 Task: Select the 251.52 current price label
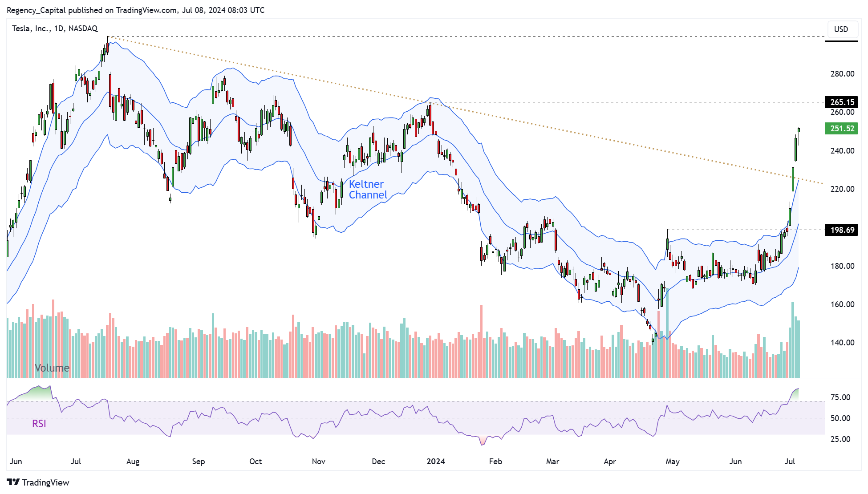(842, 129)
